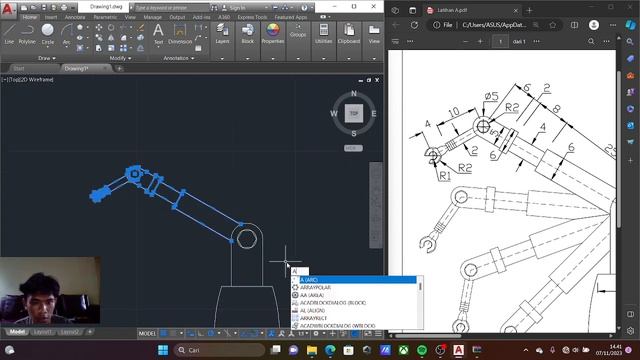Click the split screen icon in Edge
The width and height of the screenshot is (640, 360).
coord(574,25)
